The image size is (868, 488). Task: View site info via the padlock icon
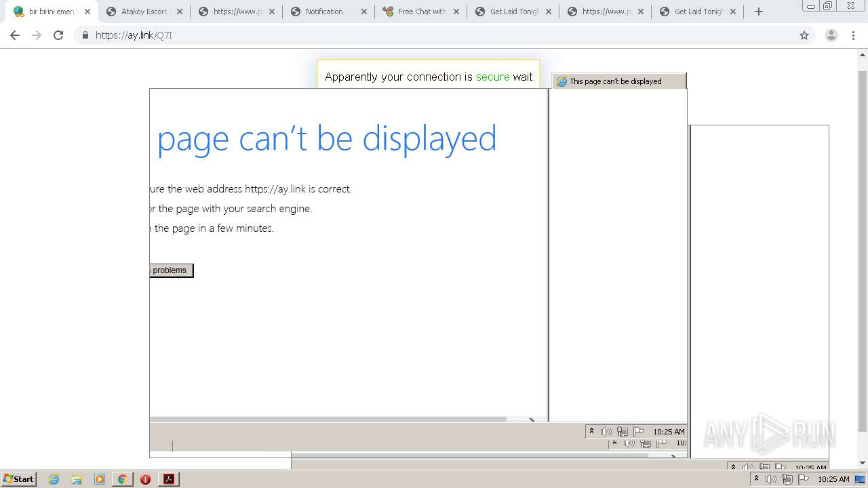click(85, 35)
